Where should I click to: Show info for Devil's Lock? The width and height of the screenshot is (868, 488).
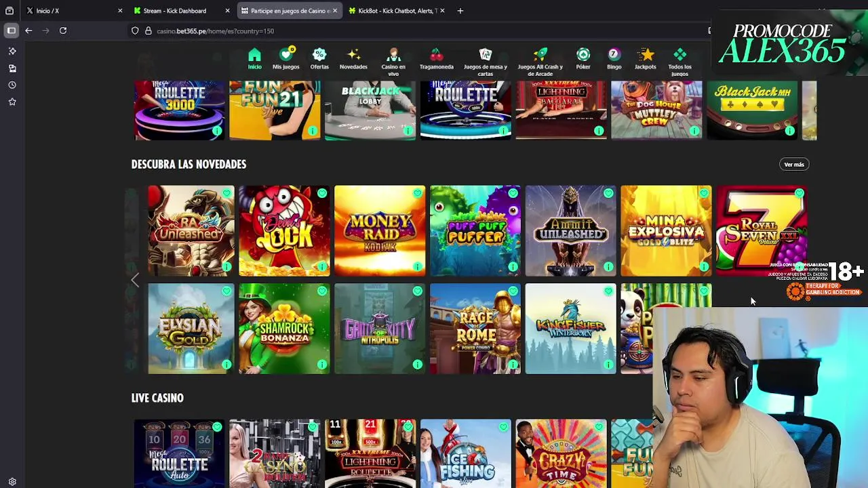click(322, 266)
